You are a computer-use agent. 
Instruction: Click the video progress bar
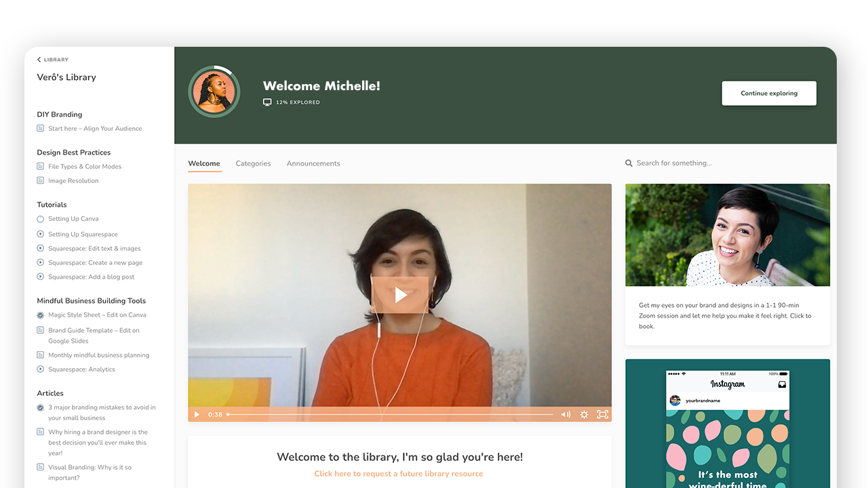(390, 414)
